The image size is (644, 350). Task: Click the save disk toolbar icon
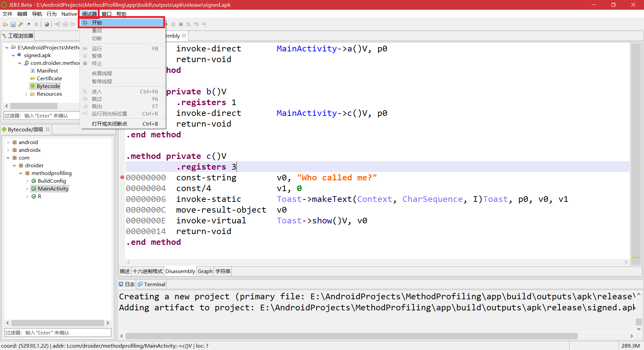click(x=13, y=24)
